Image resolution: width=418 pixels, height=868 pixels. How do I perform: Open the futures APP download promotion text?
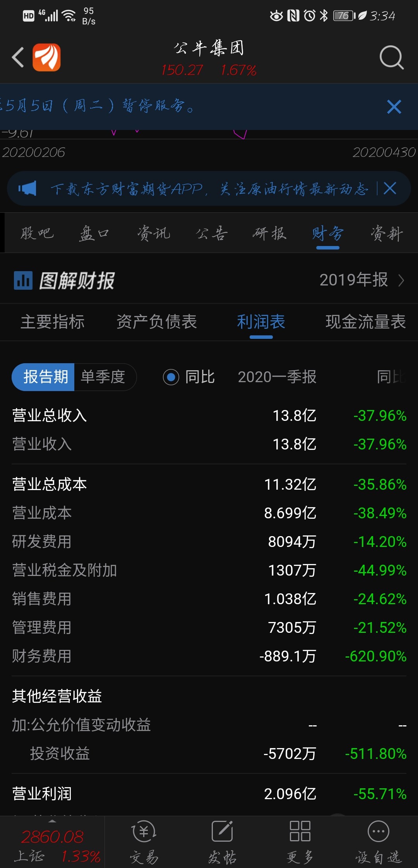(209, 189)
